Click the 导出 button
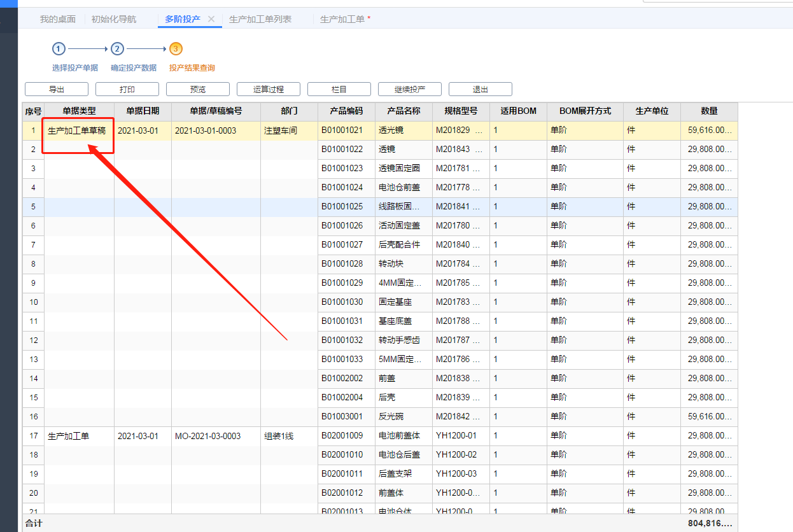 [x=57, y=89]
